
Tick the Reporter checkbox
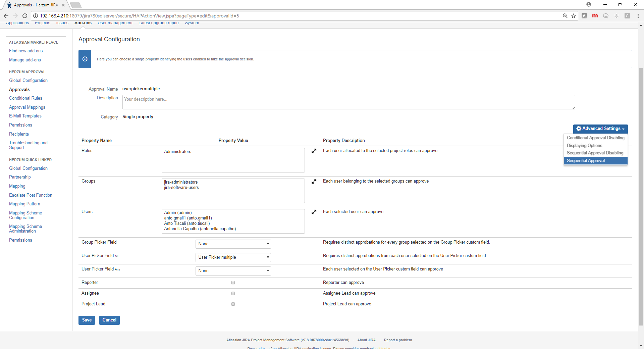coord(233,283)
